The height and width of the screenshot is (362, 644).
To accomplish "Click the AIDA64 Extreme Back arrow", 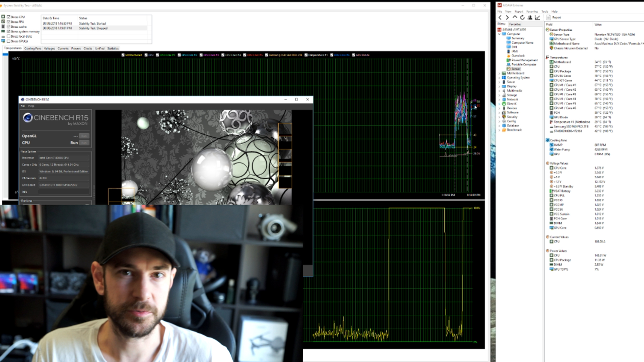I will (x=500, y=17).
